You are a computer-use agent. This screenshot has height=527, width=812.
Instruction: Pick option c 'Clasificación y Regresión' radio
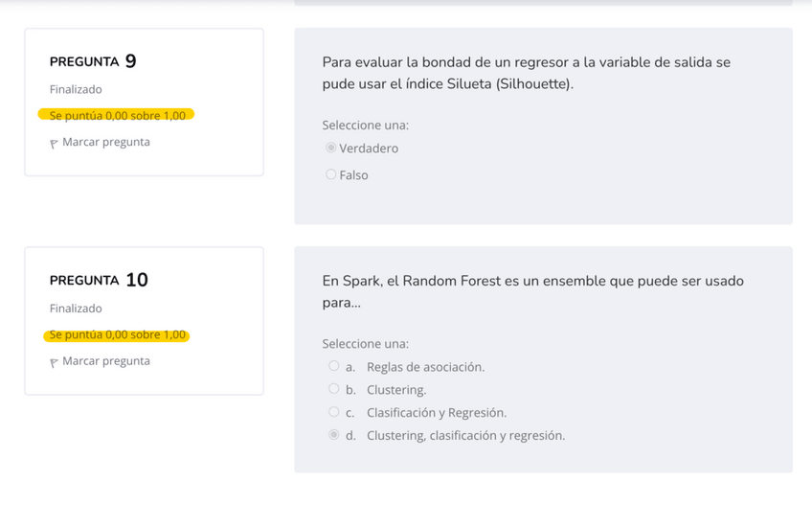pyautogui.click(x=334, y=412)
